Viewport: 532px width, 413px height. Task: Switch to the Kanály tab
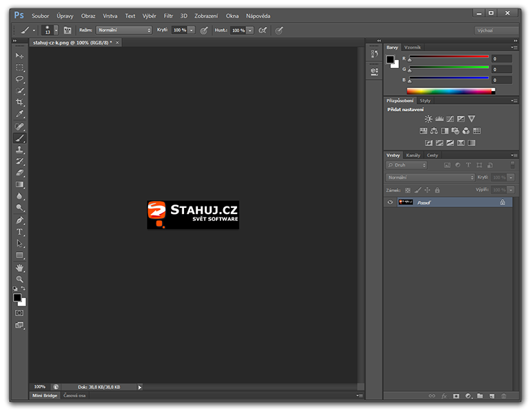(x=413, y=155)
